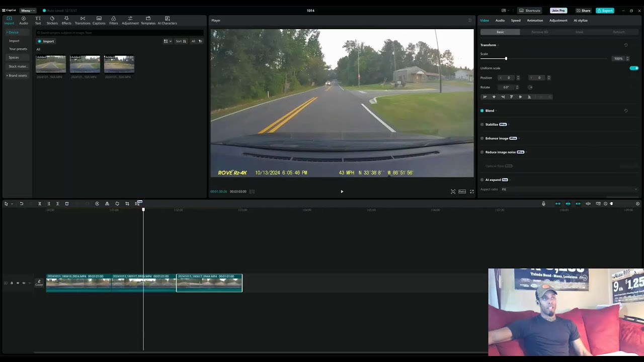Switch to the Audio properties tab
The image size is (644, 362).
[x=500, y=20]
